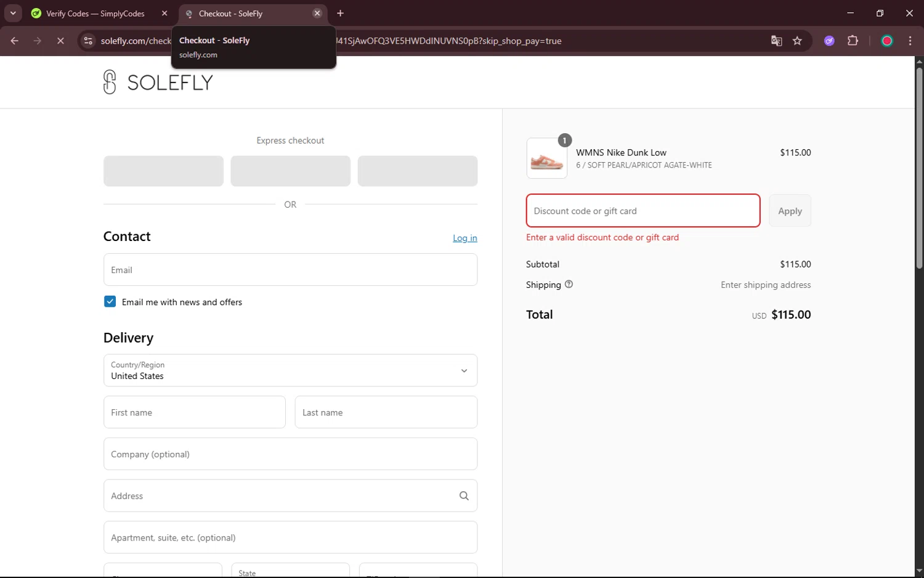Screen dimensions: 924x578
Task: Stop loading the page
Action: click(60, 41)
